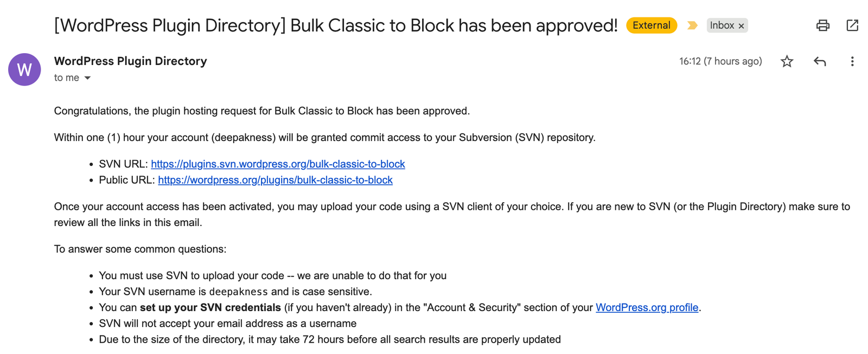This screenshot has height=354, width=868.
Task: Open the email in a new window
Action: (x=852, y=25)
